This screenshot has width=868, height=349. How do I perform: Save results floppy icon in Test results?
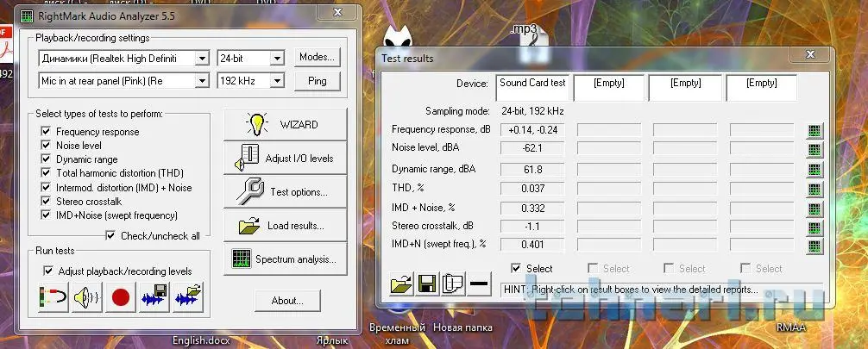point(427,284)
